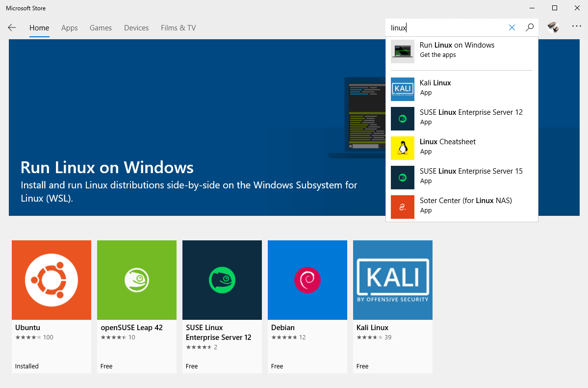Choose 'SUSE Linux Enterprise Server 15' suggestion text
Image resolution: width=588 pixels, height=388 pixels.
click(471, 171)
